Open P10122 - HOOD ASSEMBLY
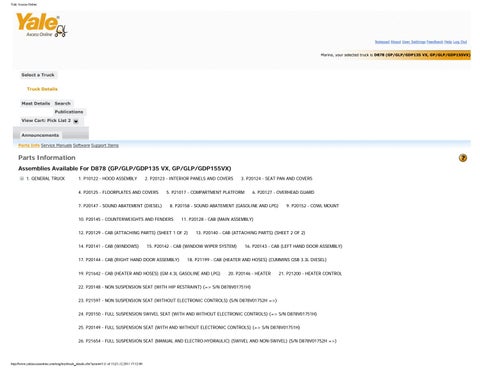480x371 pixels. click(x=108, y=179)
